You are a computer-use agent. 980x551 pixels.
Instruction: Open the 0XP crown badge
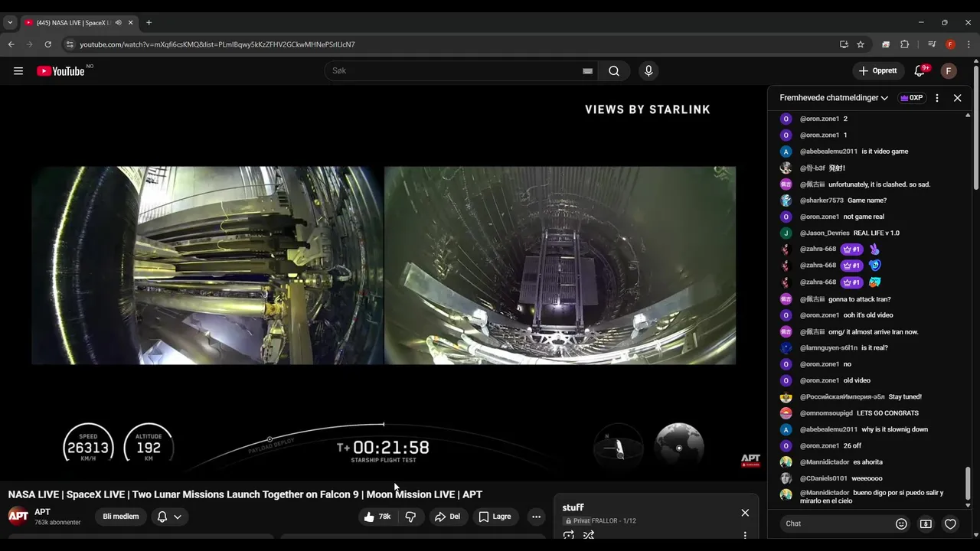click(x=911, y=98)
